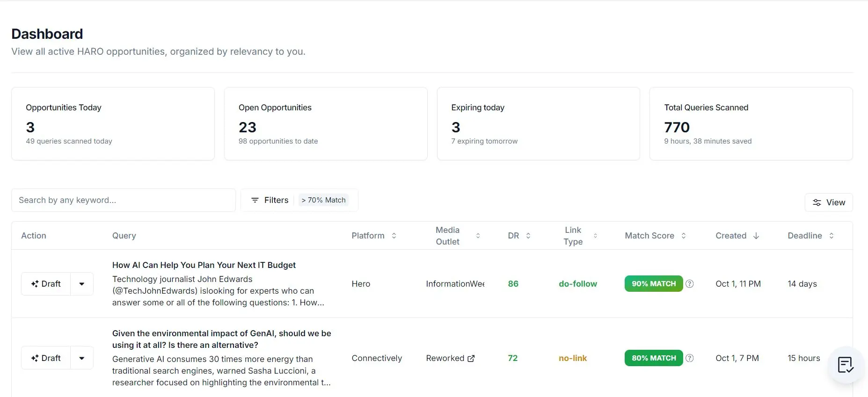Click the > 70% Match filter chip
The width and height of the screenshot is (868, 397).
(323, 200)
